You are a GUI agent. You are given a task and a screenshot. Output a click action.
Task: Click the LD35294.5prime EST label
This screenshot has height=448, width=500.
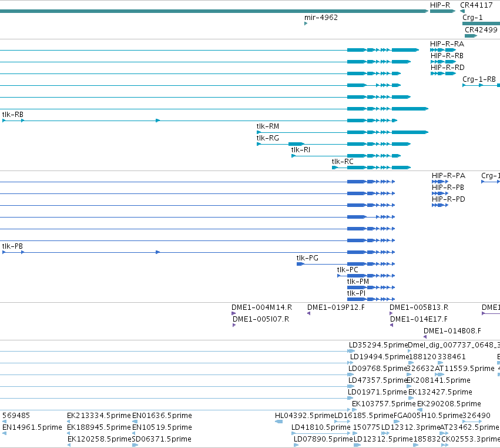pos(378,345)
